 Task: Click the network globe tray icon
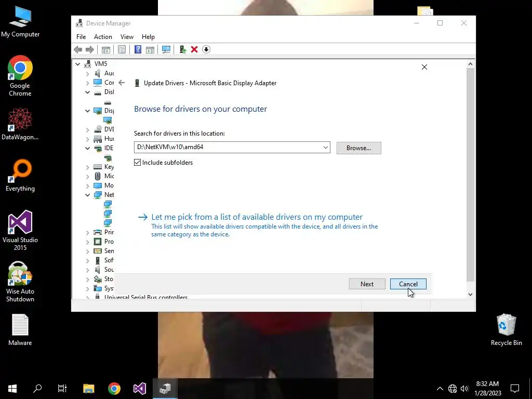coord(453,389)
